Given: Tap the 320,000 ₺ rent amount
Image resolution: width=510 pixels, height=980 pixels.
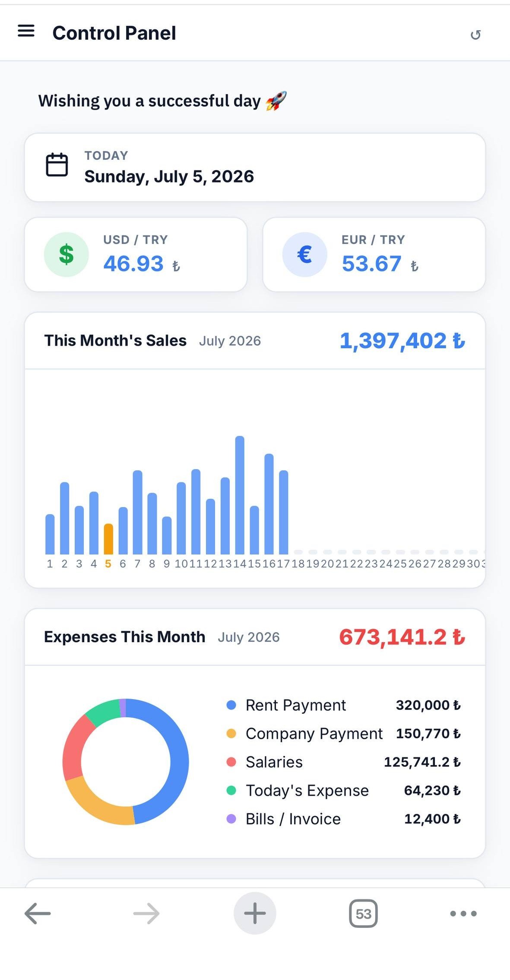Looking at the screenshot, I should tap(428, 705).
